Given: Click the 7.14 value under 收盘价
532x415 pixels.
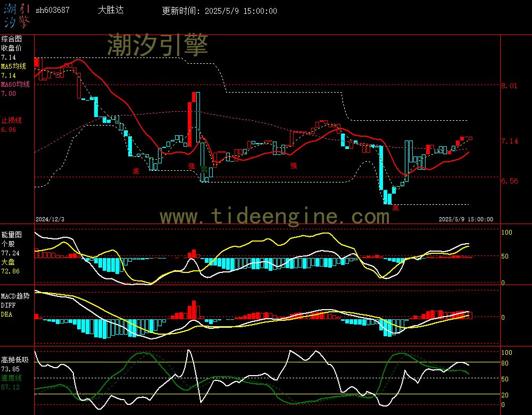Looking at the screenshot, I should coord(9,57).
